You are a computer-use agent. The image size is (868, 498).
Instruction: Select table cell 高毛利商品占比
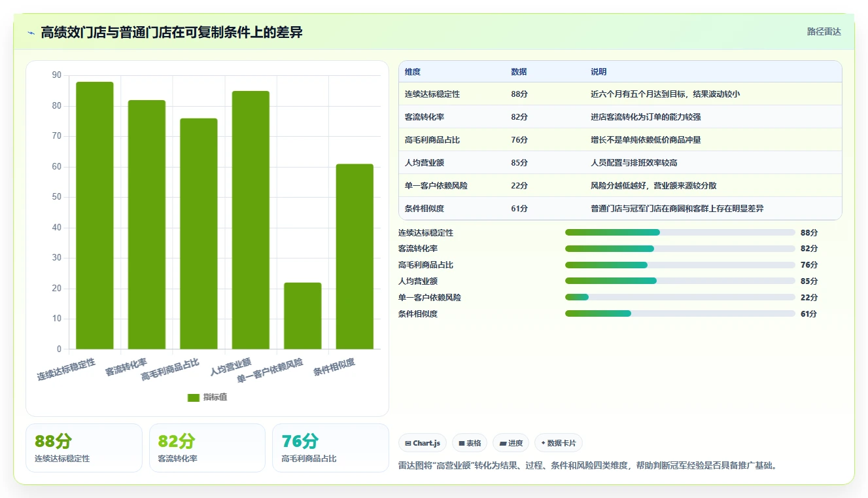[x=432, y=140]
